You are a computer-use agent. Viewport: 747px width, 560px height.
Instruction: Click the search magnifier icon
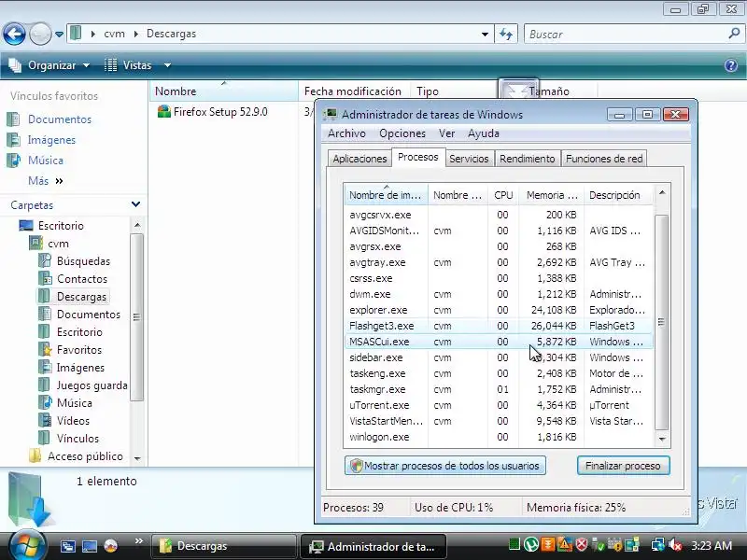[734, 34]
